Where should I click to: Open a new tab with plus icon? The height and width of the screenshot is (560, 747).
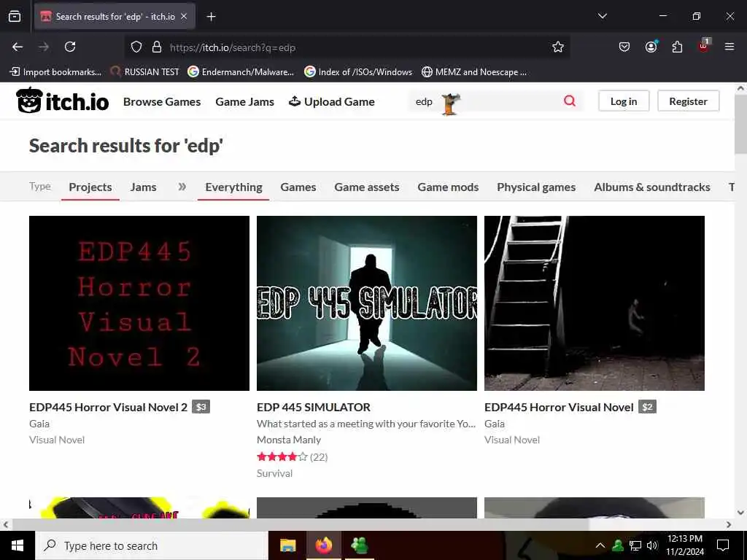[211, 17]
